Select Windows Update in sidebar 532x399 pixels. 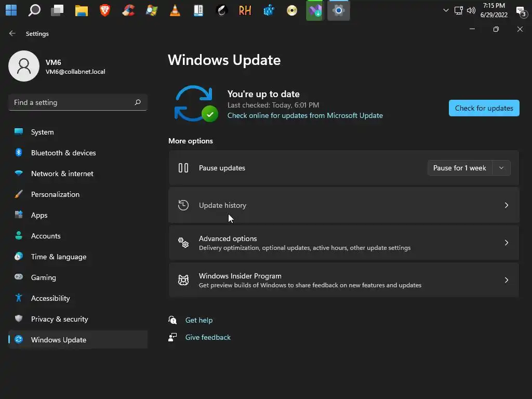(78, 340)
